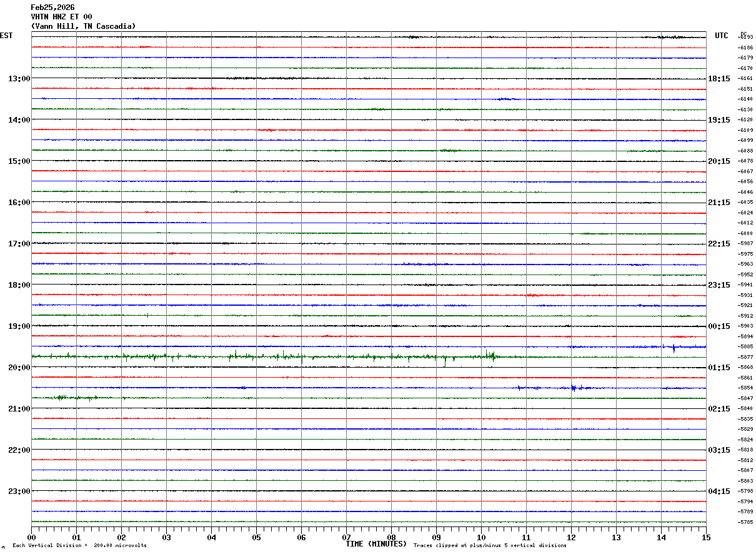Select the DC offset value -6012
This screenshot has width=756, height=554.
tap(746, 223)
